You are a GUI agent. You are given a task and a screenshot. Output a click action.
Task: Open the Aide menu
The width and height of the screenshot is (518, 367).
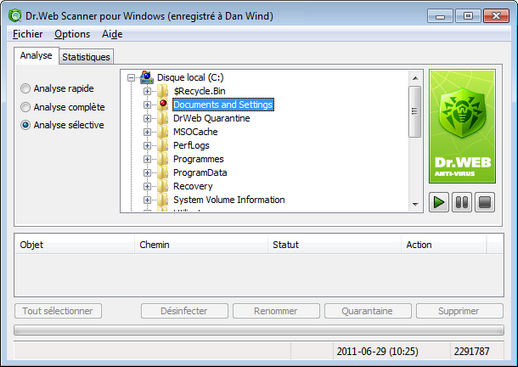[112, 34]
